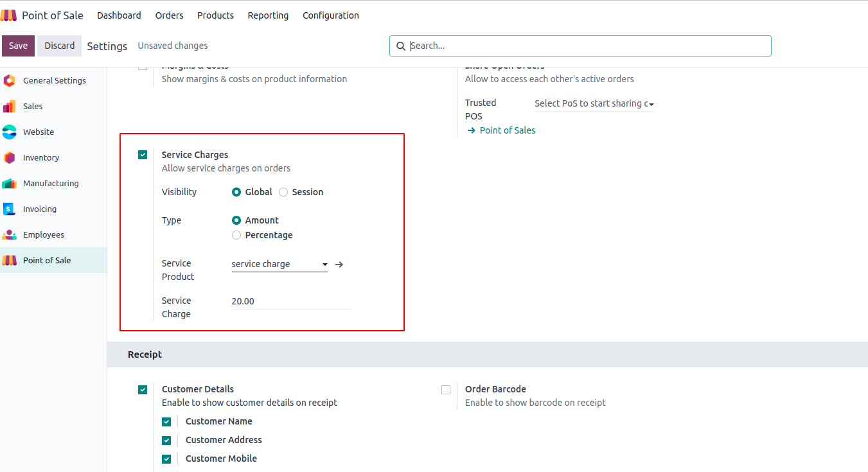Open the Trusted POS selection dropdown
This screenshot has height=472, width=868.
[594, 103]
